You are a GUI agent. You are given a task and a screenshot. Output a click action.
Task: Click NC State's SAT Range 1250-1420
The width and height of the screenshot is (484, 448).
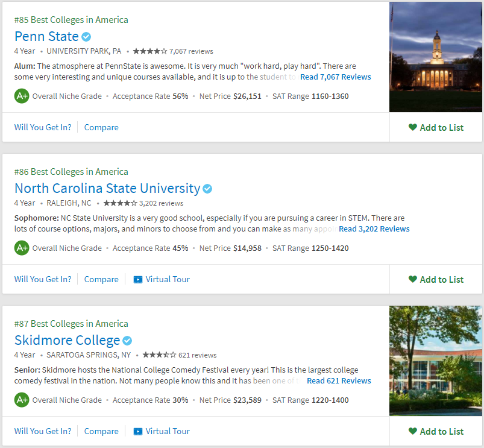(x=310, y=248)
